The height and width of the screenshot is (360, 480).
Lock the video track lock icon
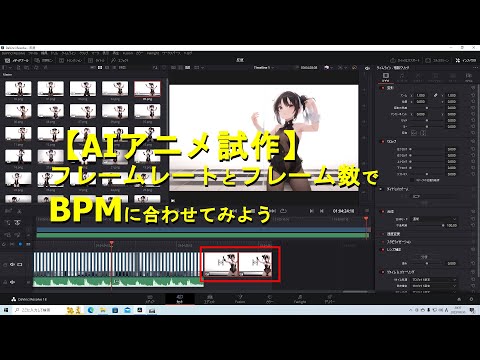[x=5, y=265]
